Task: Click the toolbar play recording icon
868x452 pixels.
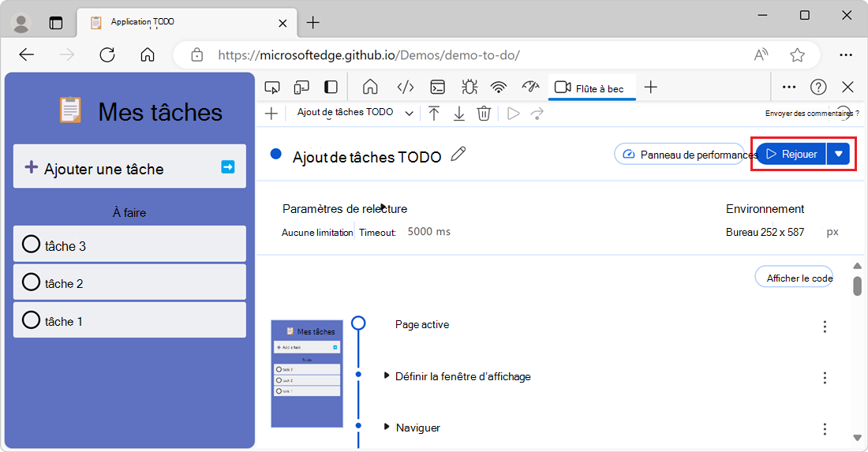Action: [513, 114]
